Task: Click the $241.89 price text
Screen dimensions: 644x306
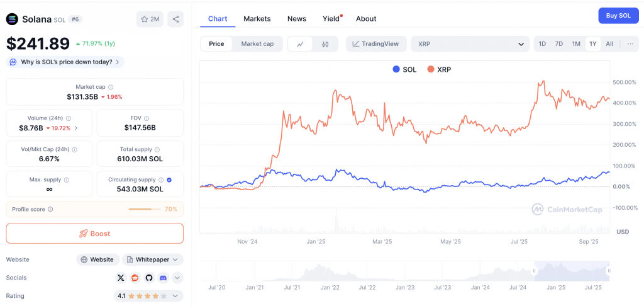Action: (x=38, y=43)
